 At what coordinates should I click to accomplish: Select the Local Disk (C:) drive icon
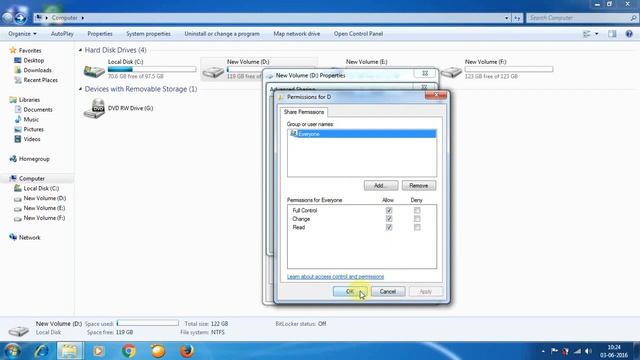(94, 71)
